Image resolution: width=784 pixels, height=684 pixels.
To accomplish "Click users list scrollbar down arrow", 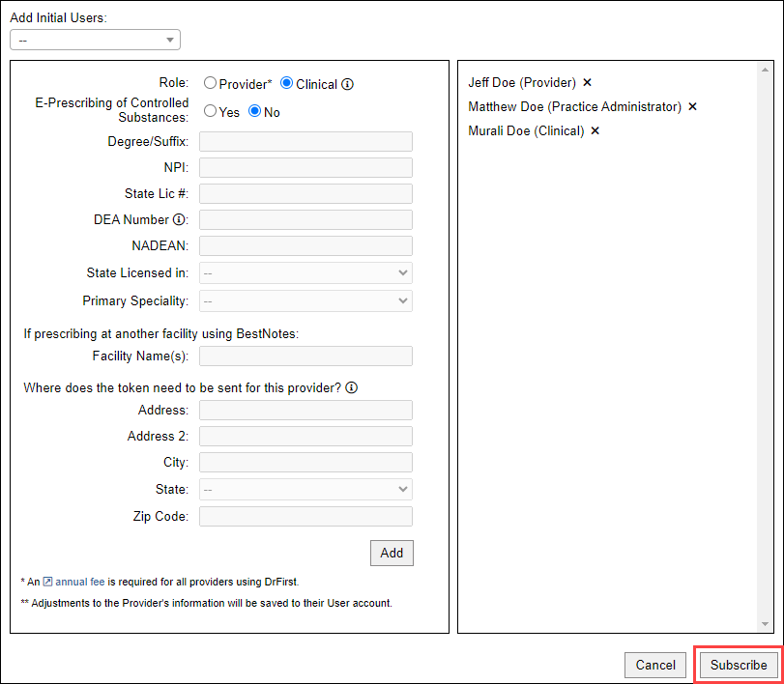I will point(765,624).
